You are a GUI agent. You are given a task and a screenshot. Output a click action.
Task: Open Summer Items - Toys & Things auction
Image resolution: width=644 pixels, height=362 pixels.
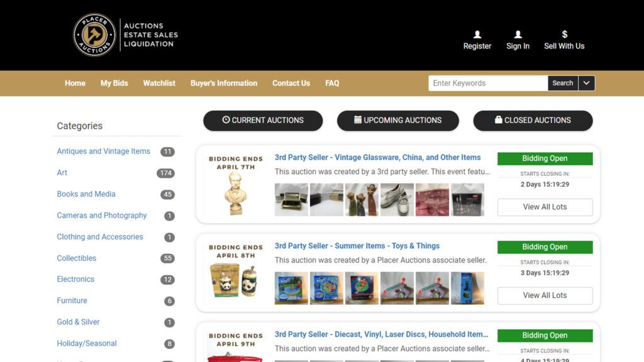pyautogui.click(x=357, y=246)
